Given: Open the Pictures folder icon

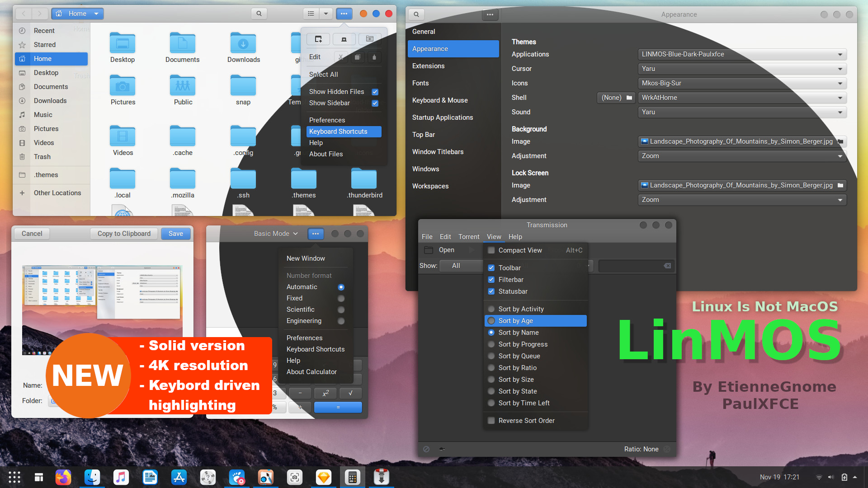Looking at the screenshot, I should pos(123,85).
